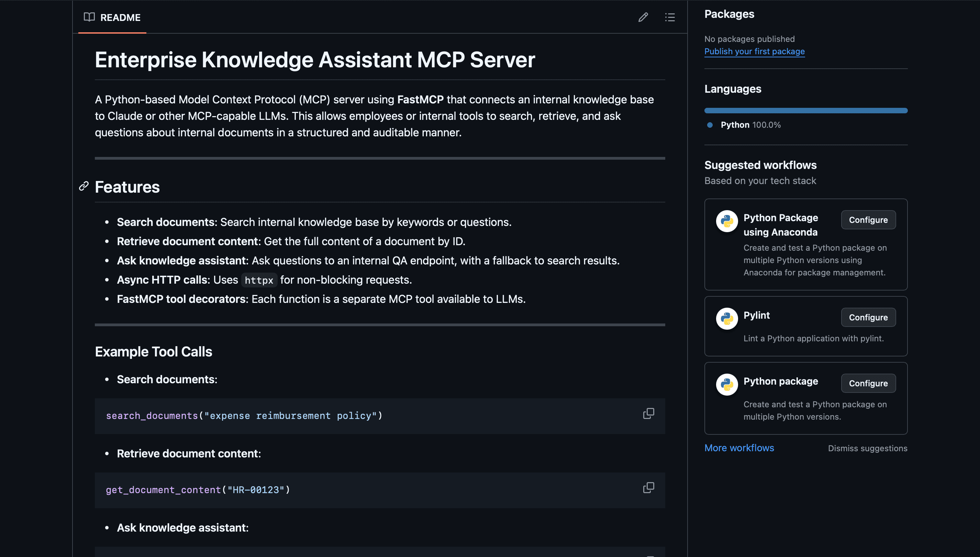Configure the Python package workflow
This screenshot has width=980, height=557.
[x=868, y=383]
